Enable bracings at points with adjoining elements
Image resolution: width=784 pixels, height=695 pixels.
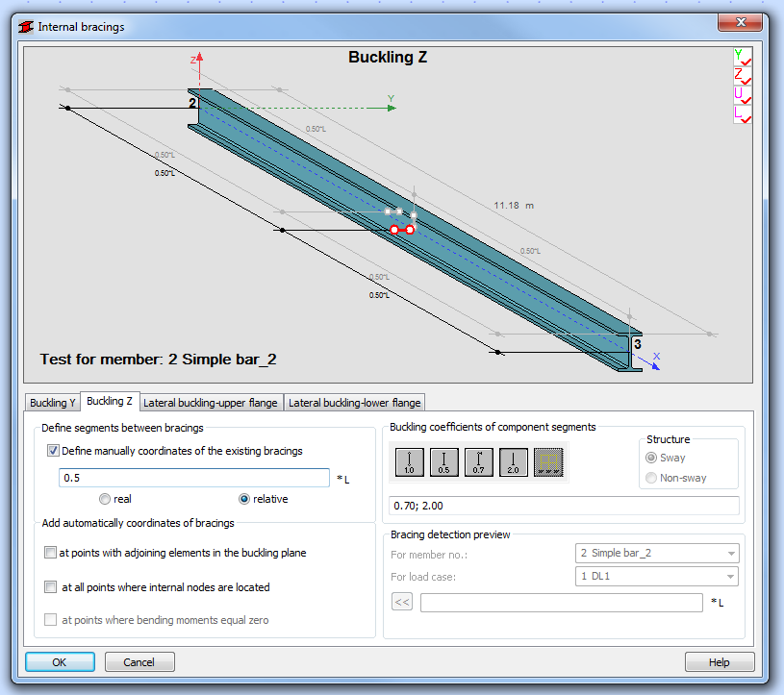[51, 553]
